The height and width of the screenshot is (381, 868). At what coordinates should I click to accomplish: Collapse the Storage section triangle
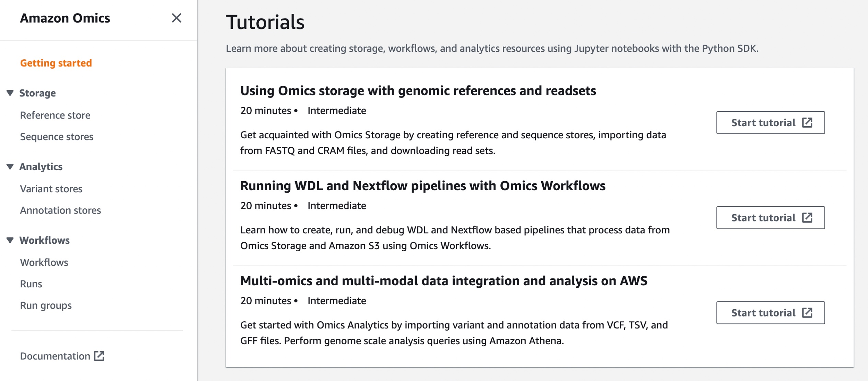[x=10, y=93]
